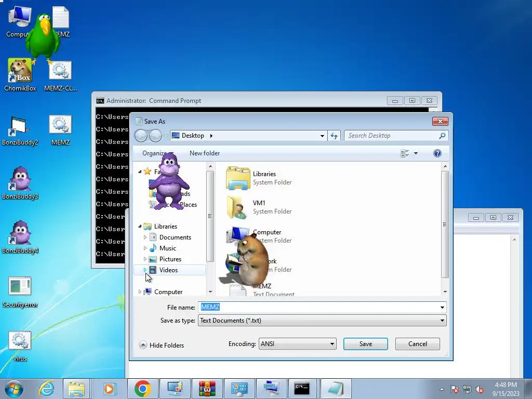Collapse the Favorites tree node
Screen dimensions: 532x399
[140, 171]
